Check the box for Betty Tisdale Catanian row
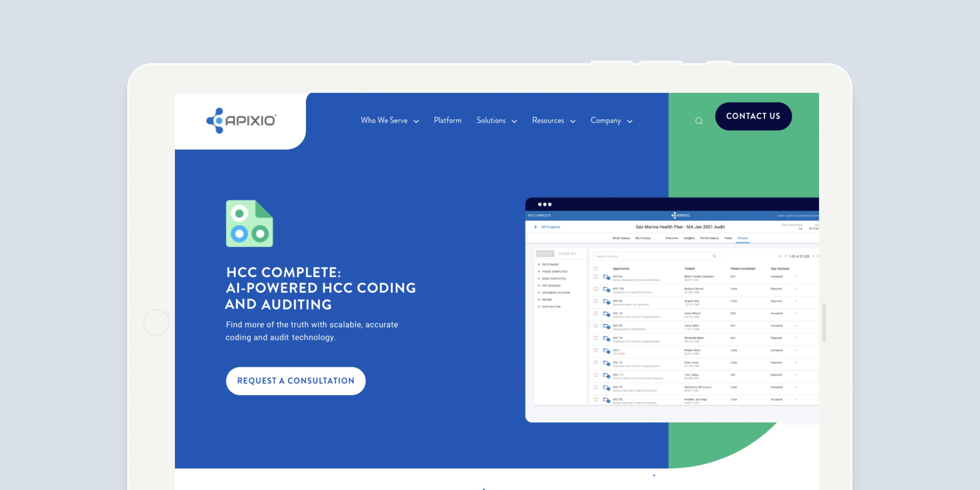980x490 pixels. coord(595,277)
